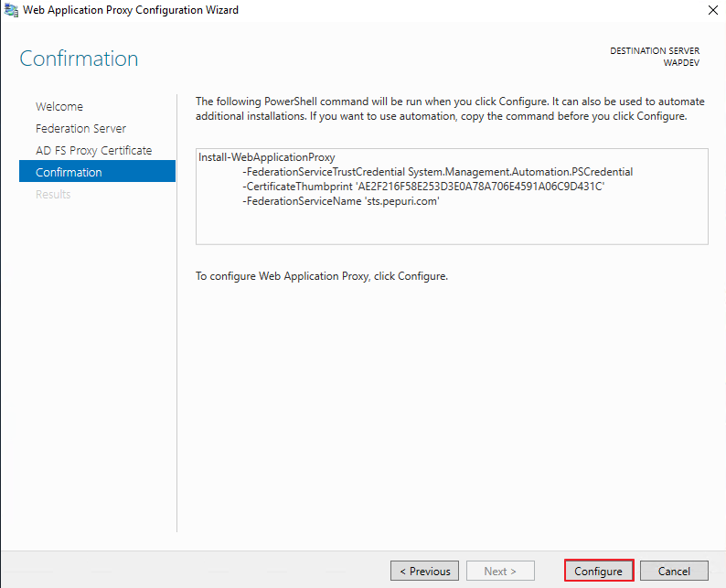
Task: Click the Install-WebApplicationProxy command line
Action: click(x=267, y=157)
